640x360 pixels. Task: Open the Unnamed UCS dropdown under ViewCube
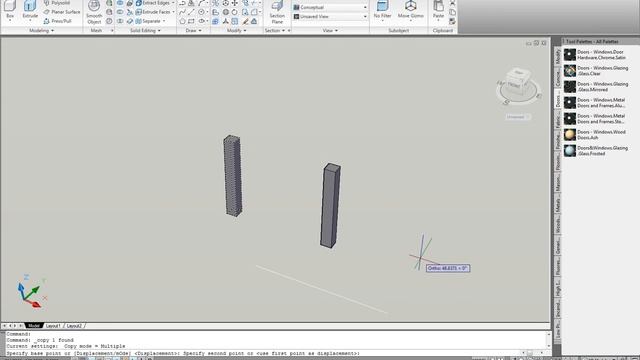pyautogui.click(x=518, y=117)
